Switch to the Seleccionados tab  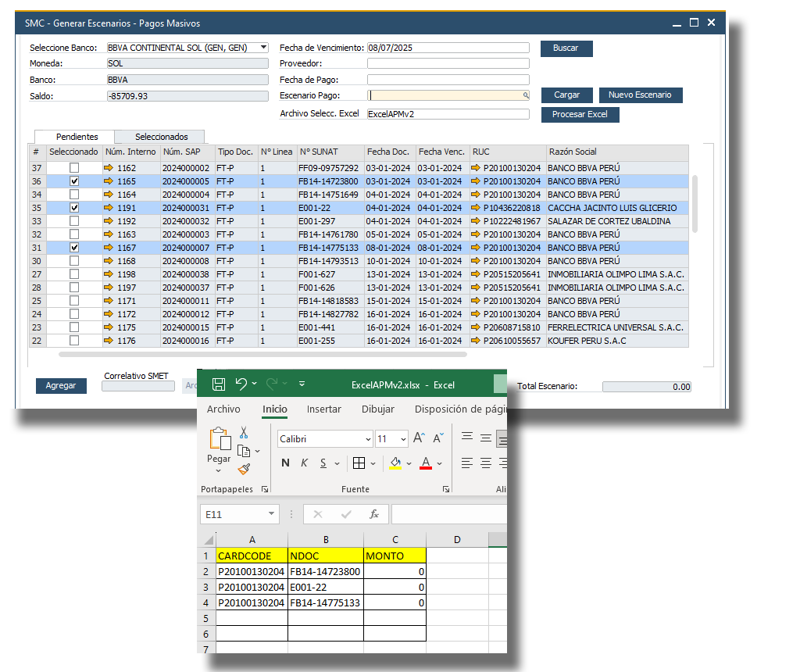pyautogui.click(x=161, y=137)
